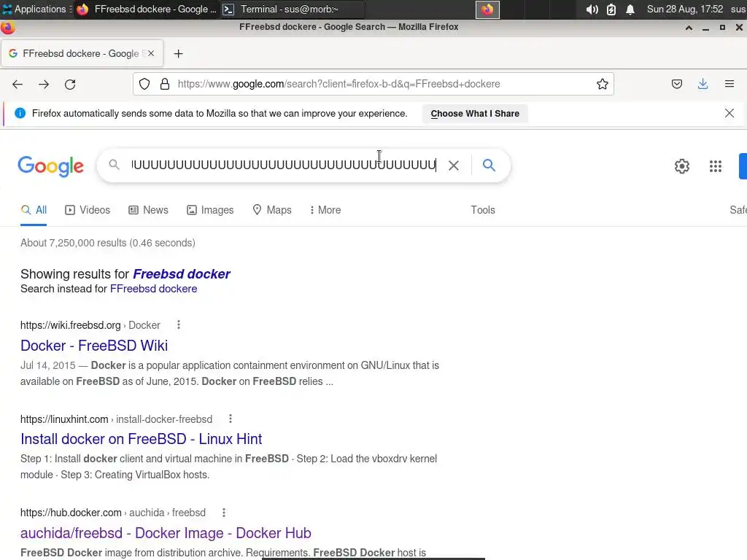Open Google quick settings gear
747x560 pixels.
click(682, 166)
